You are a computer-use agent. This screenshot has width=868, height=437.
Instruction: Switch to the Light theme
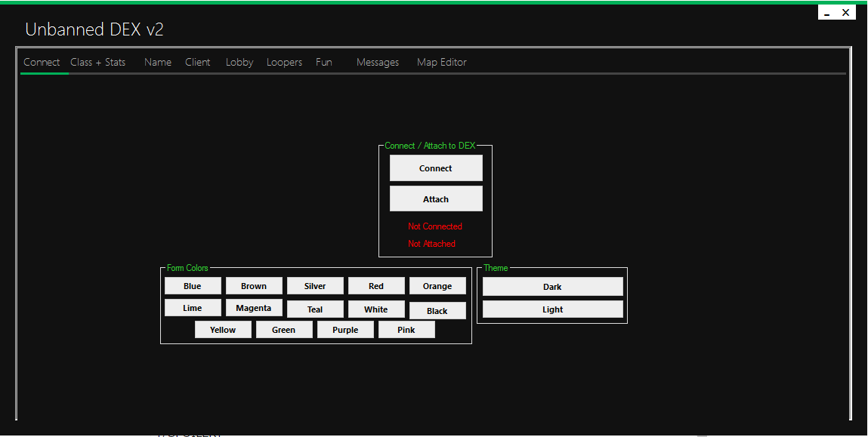pos(552,309)
